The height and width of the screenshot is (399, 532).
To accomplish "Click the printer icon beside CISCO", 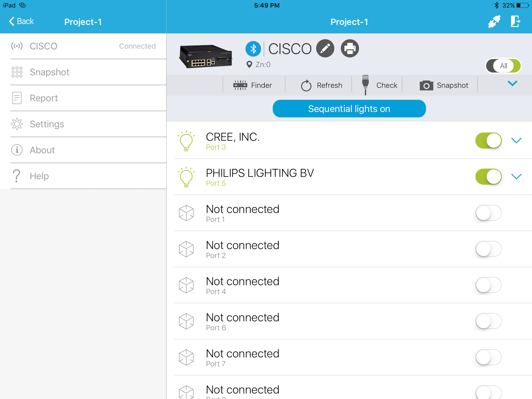I will click(x=350, y=48).
